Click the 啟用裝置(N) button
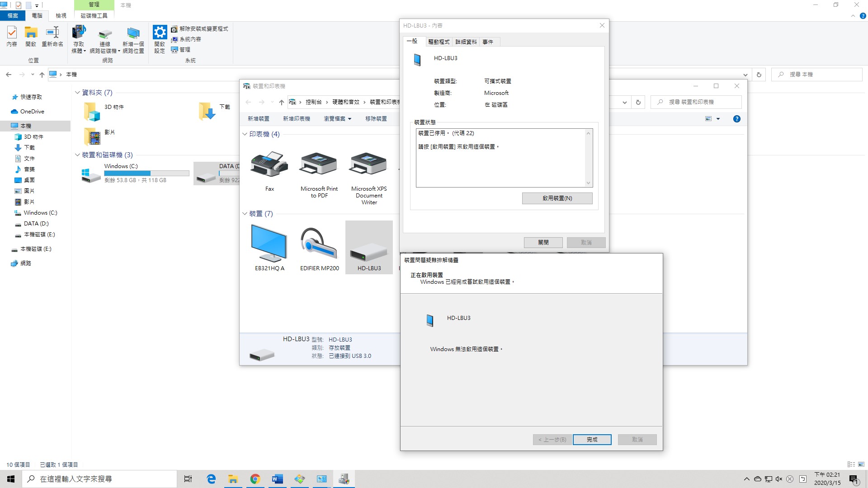Screen dimensions: 868x488 click(x=557, y=198)
